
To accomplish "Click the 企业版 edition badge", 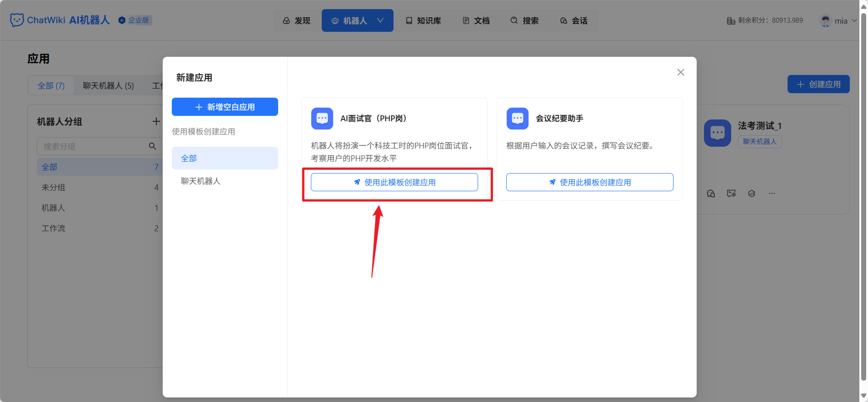I will point(135,20).
